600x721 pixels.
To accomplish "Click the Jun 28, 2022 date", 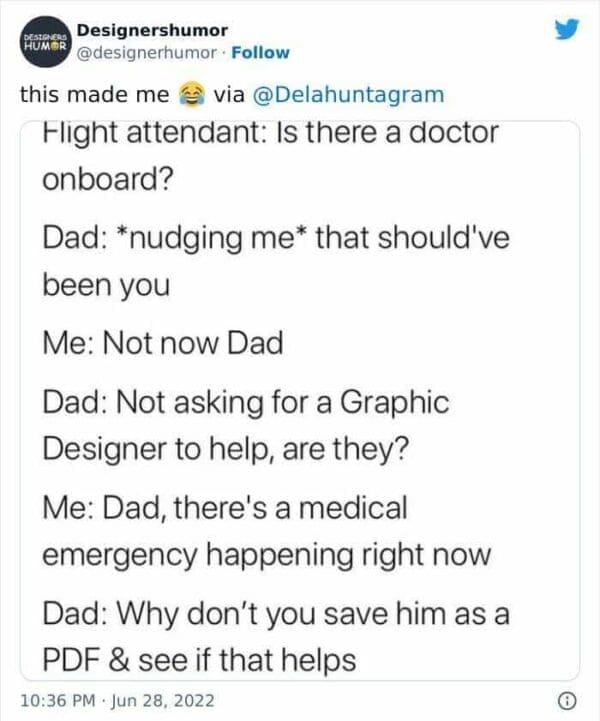I will 171,699.
